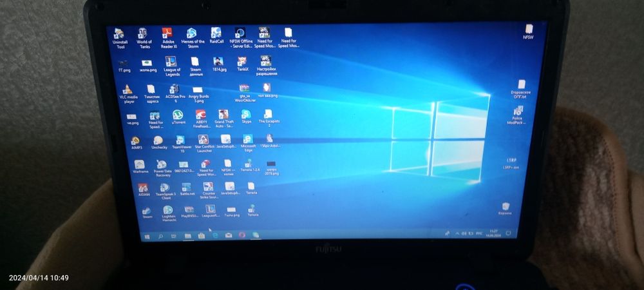Select the NFSW Offline Server Edition icon
The width and height of the screenshot is (644, 290).
pyautogui.click(x=241, y=37)
